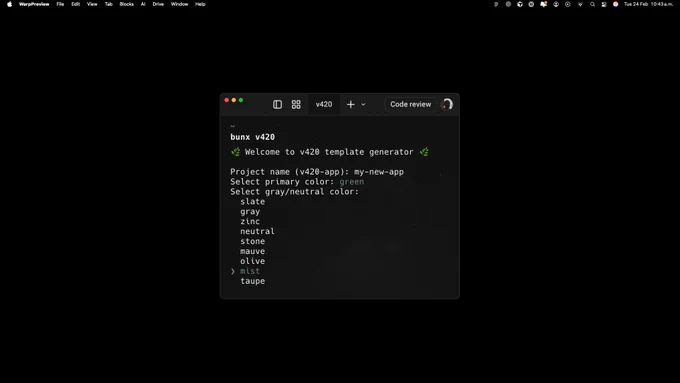The image size is (680, 383).
Task: Select the 'stone' color option
Action: [x=252, y=242]
